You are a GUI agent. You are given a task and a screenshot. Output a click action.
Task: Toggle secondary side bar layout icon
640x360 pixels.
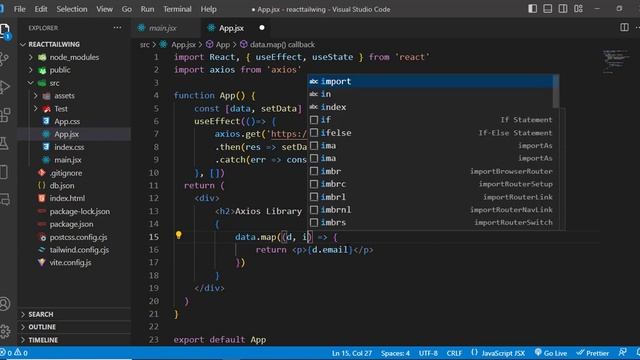(563, 9)
